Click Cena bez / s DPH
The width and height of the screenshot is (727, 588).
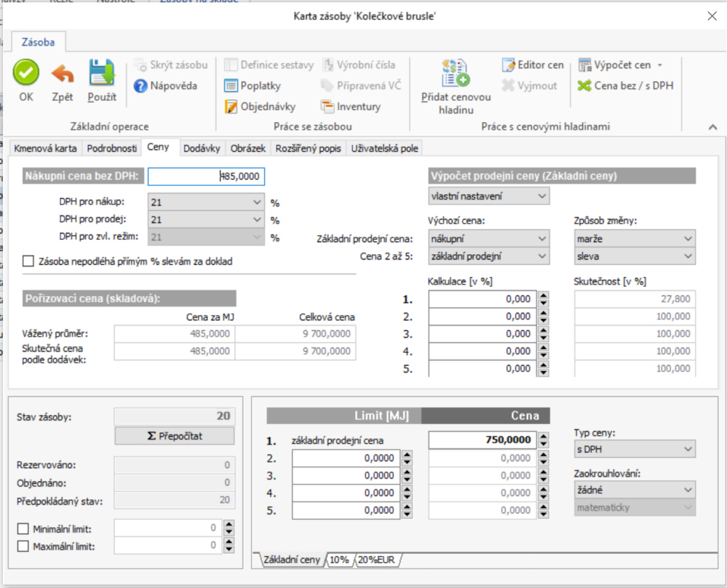[x=625, y=86]
